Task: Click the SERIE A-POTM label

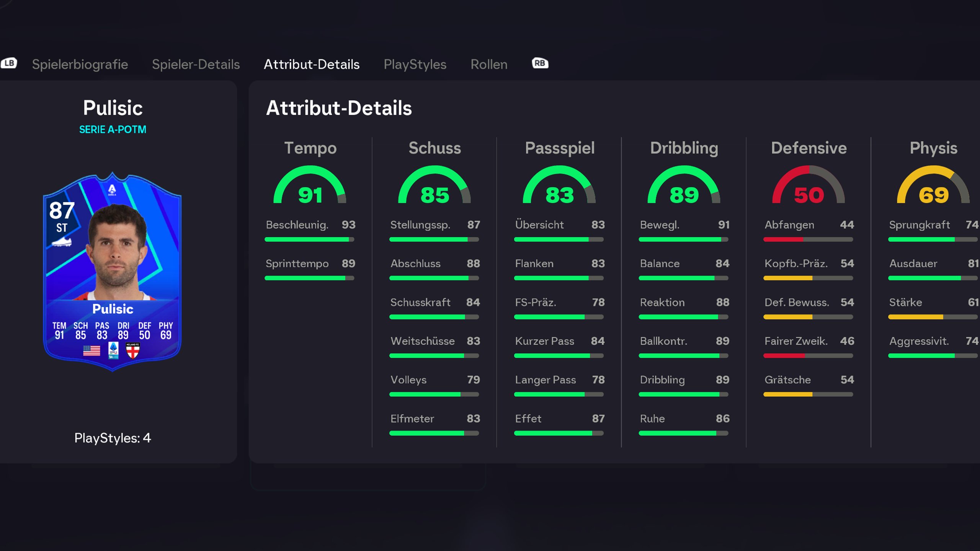Action: click(113, 130)
